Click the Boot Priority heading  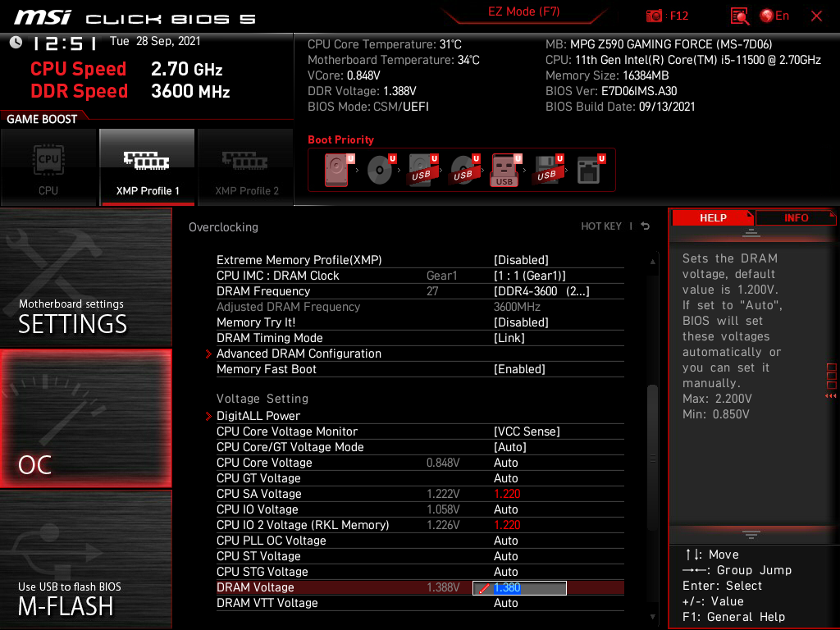coord(340,139)
